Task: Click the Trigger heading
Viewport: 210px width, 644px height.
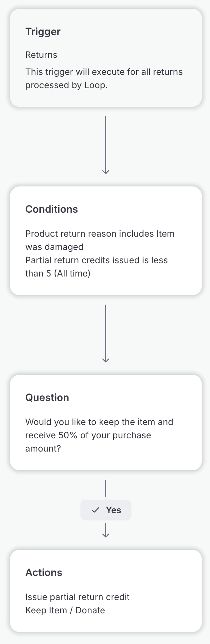Action: tap(43, 32)
